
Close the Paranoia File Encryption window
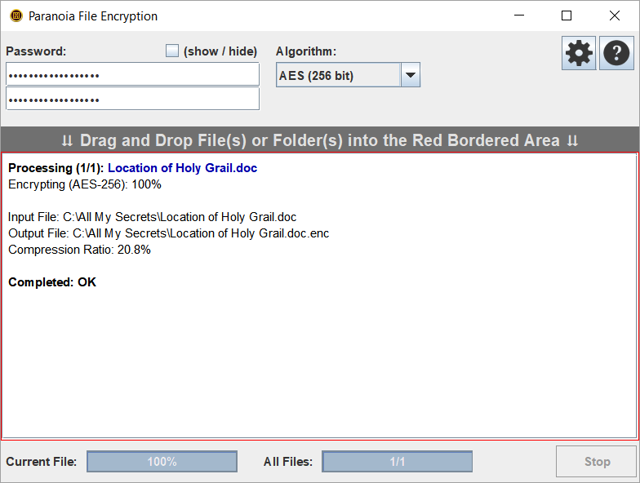614,16
